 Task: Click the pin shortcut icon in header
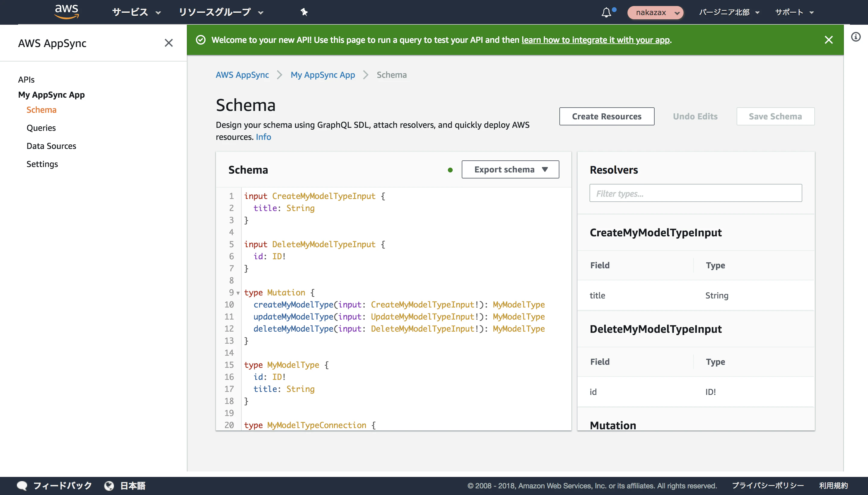coord(304,12)
